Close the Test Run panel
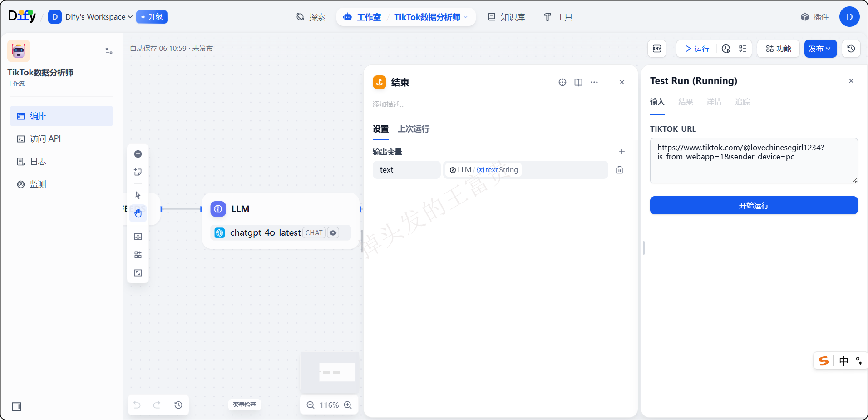Image resolution: width=868 pixels, height=420 pixels. (x=851, y=81)
